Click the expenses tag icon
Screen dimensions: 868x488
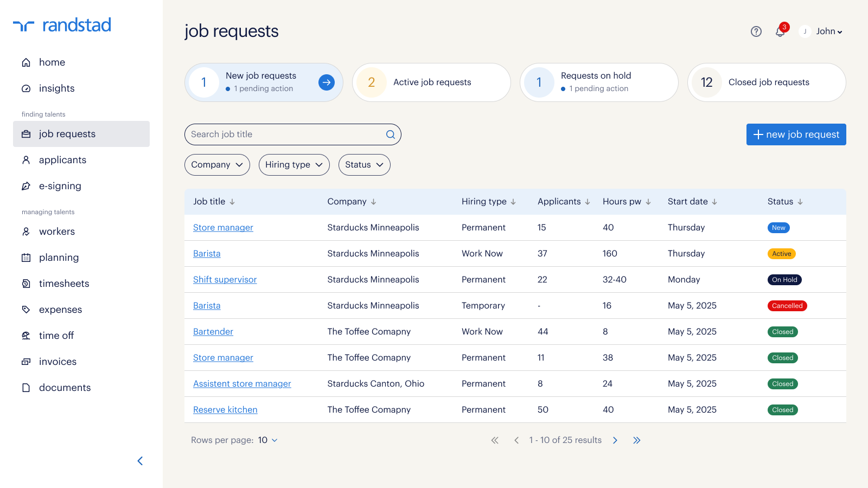(x=26, y=310)
